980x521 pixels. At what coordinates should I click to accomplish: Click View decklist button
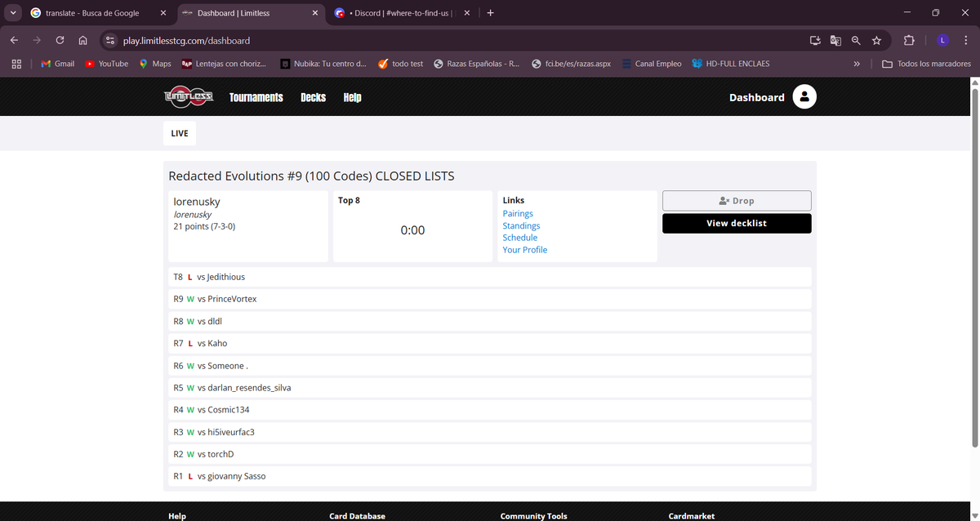pos(737,223)
